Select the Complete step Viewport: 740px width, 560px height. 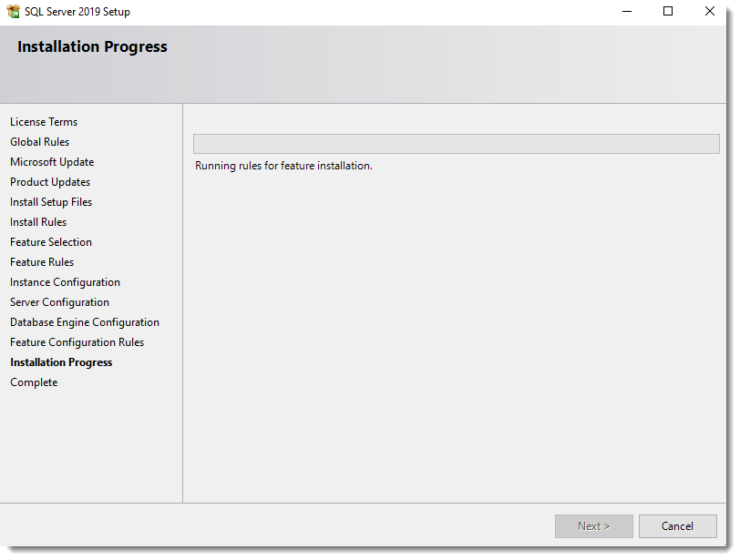(34, 382)
